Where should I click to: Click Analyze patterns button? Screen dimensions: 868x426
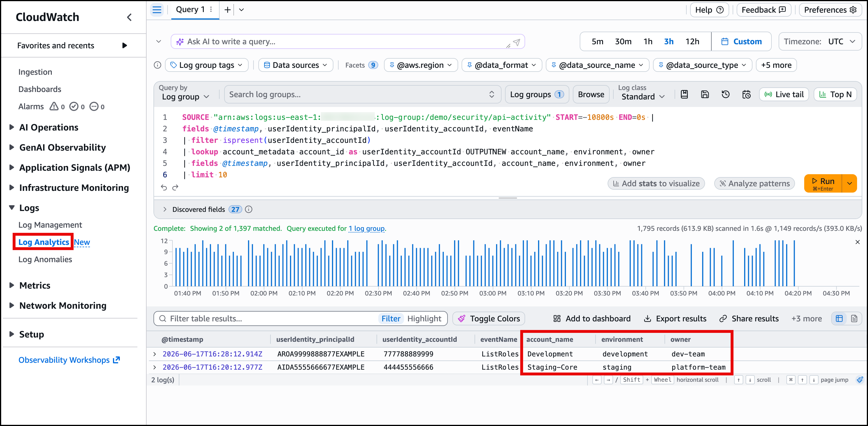tap(754, 183)
